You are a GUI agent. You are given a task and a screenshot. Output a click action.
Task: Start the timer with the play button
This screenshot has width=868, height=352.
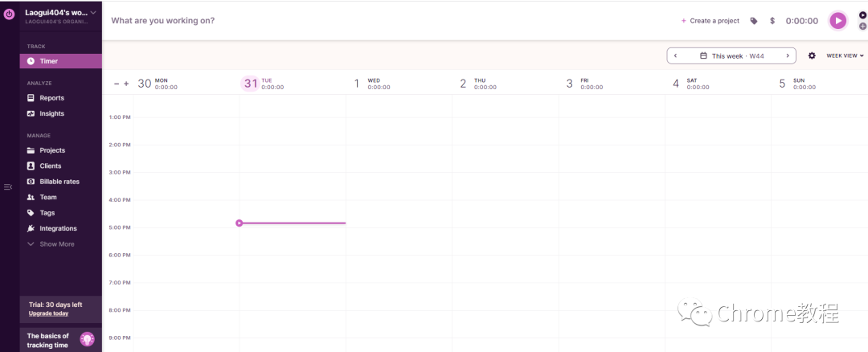838,21
